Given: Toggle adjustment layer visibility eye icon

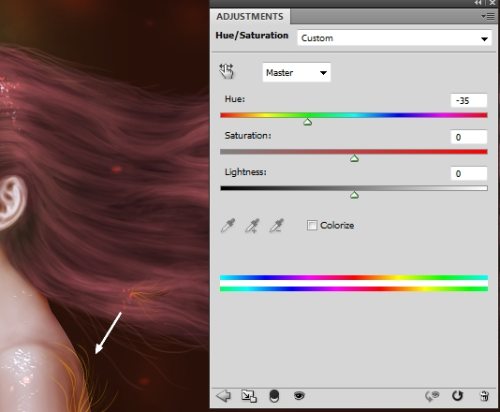Looking at the screenshot, I should tap(299, 396).
